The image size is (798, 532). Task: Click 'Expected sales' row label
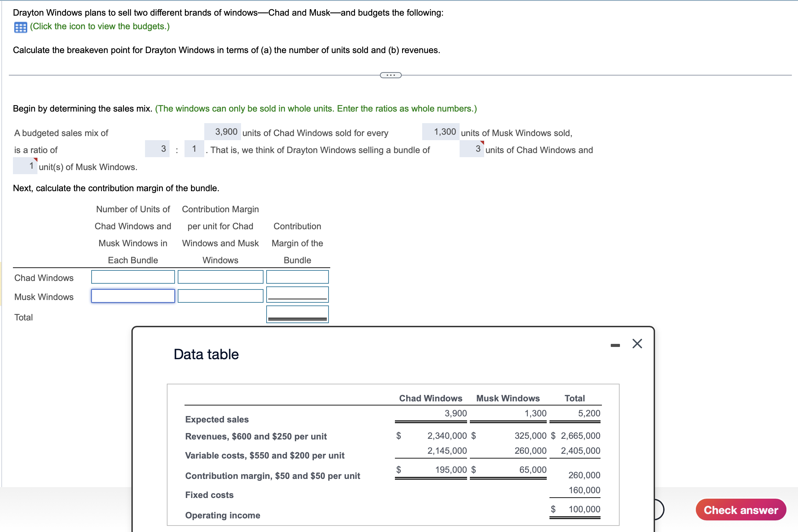click(217, 419)
